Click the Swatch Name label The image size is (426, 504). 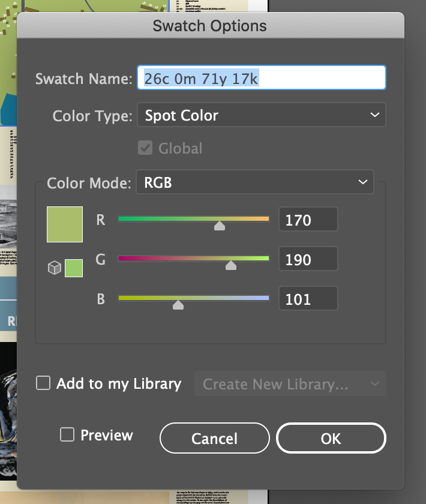[83, 79]
